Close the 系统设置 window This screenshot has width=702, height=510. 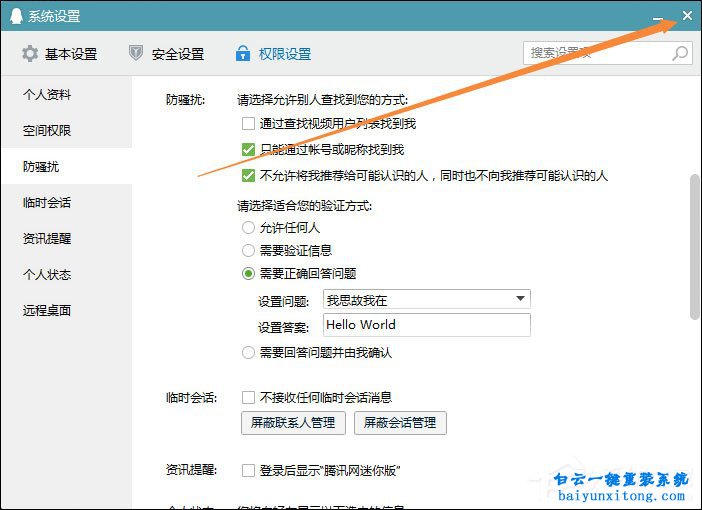(x=686, y=16)
